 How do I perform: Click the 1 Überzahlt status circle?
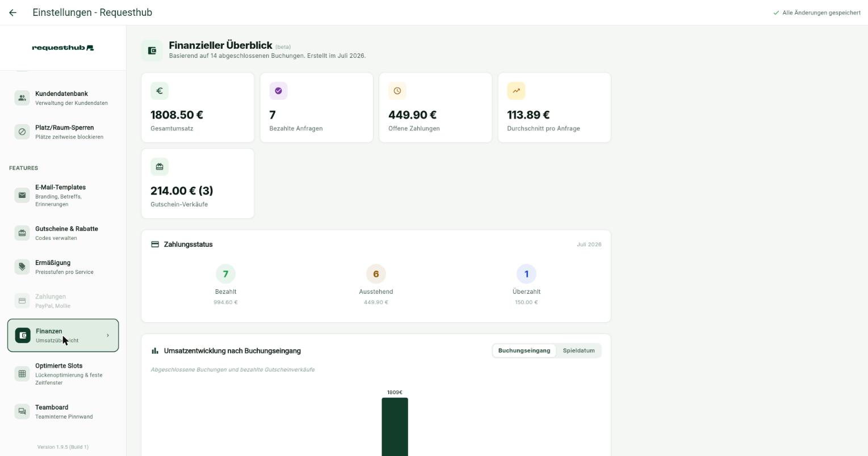tap(526, 274)
